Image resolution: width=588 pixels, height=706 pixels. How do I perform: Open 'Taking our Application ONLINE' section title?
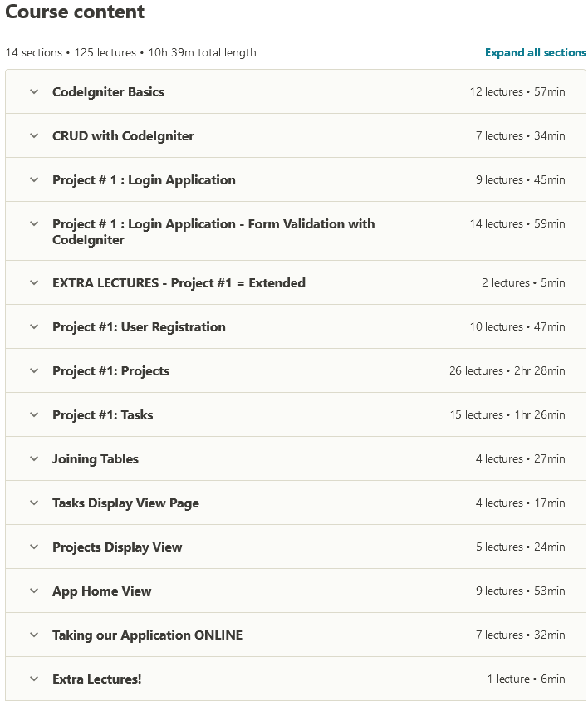(147, 635)
